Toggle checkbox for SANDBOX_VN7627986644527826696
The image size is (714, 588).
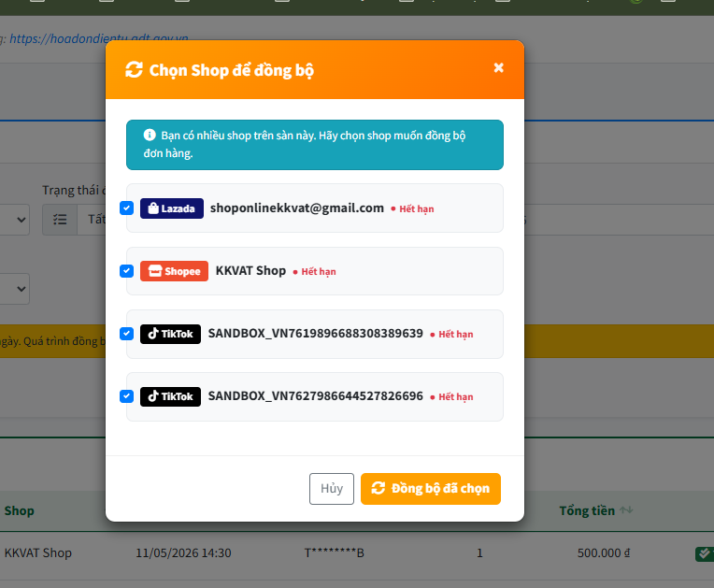pos(126,396)
